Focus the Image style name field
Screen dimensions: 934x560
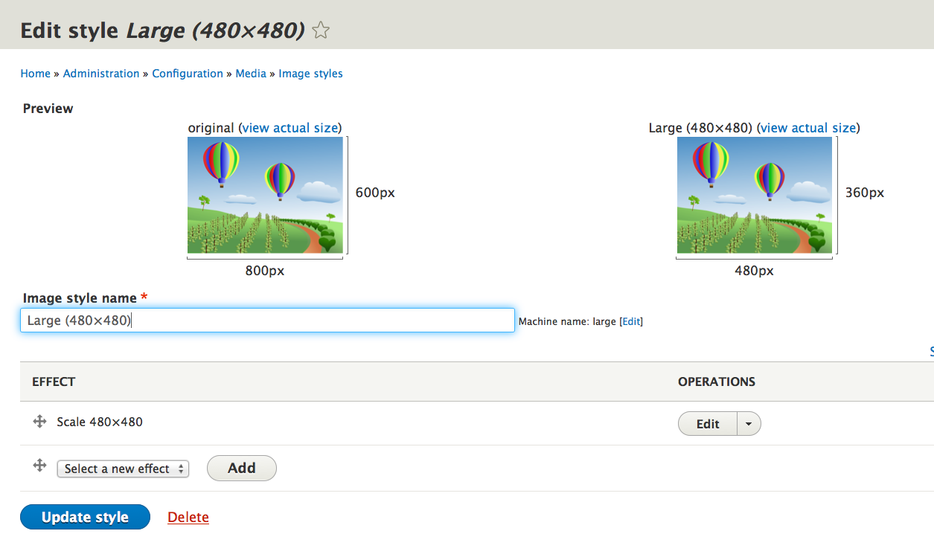pos(267,321)
